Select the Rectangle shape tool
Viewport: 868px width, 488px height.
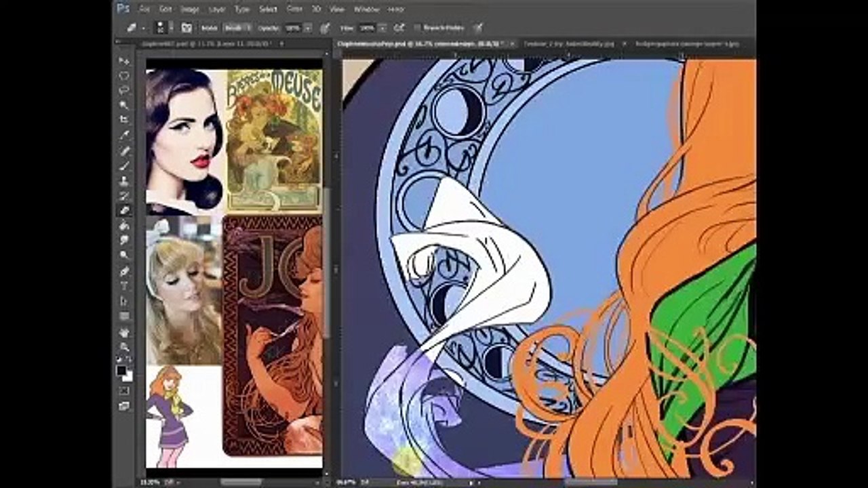tap(124, 316)
